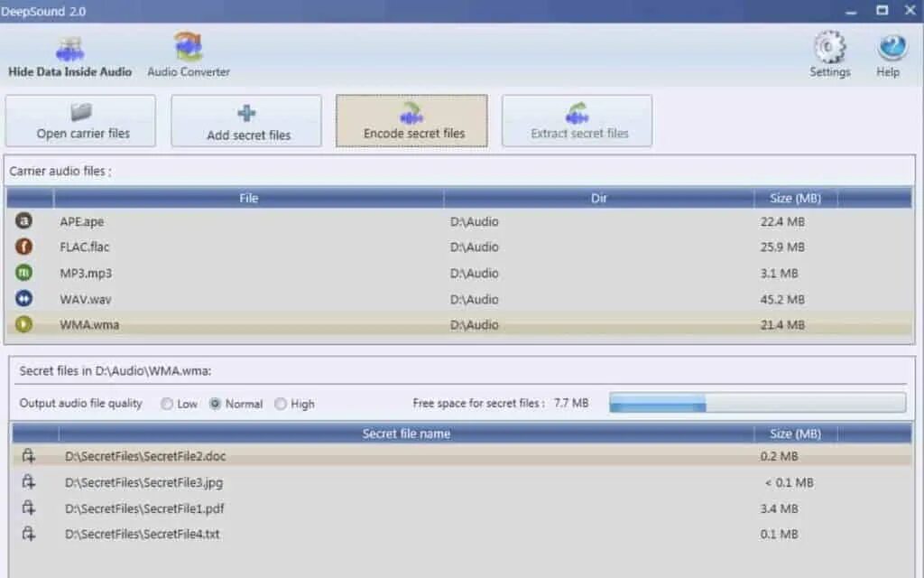Sort carrier list by File column header
This screenshot has width=924, height=578.
pyautogui.click(x=249, y=198)
